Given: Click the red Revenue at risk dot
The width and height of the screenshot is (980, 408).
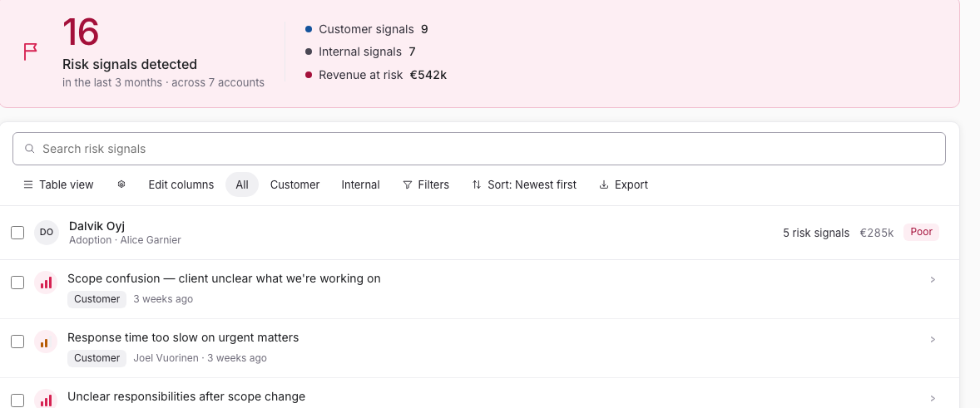Looking at the screenshot, I should coord(309,75).
